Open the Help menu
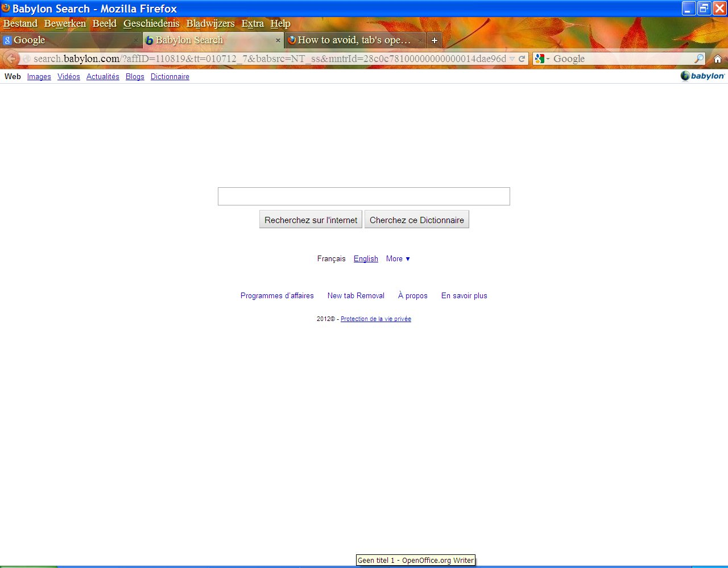Screen dimensions: 728x568 (x=280, y=23)
